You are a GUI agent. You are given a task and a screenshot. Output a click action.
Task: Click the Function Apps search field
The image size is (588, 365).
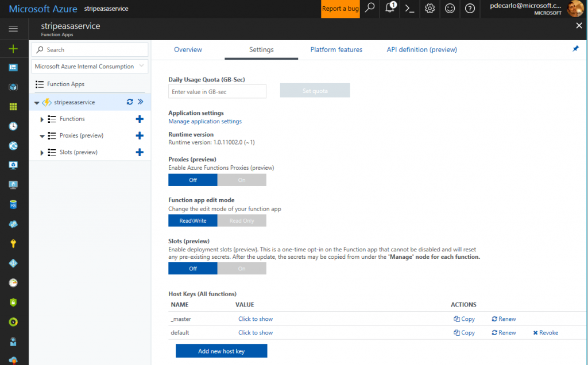click(90, 50)
